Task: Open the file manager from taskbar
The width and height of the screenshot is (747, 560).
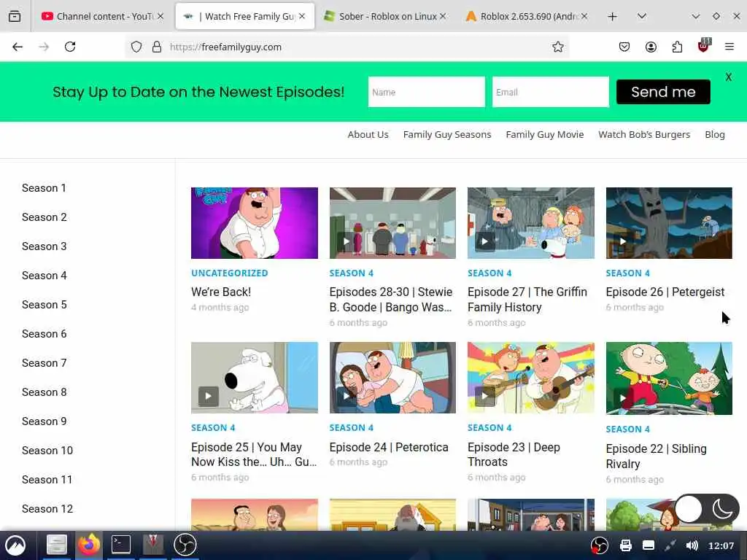Action: click(56, 544)
